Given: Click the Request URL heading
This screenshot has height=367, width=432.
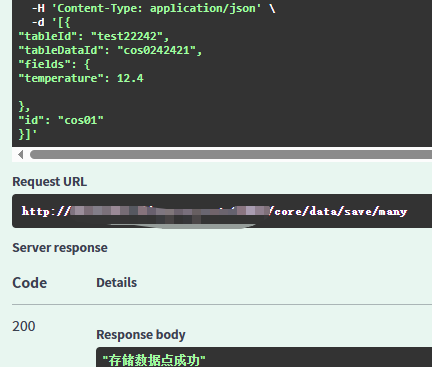Looking at the screenshot, I should coord(49,182).
